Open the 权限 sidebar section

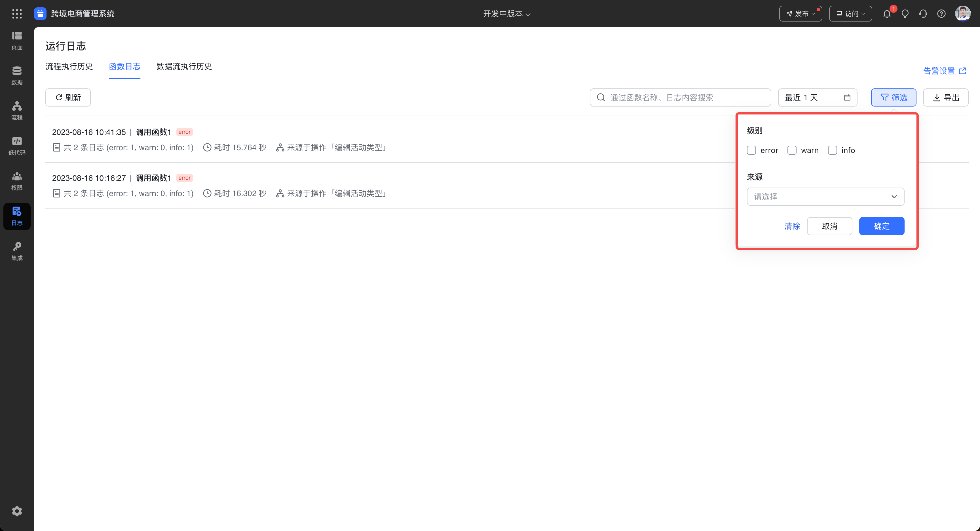pos(17,181)
